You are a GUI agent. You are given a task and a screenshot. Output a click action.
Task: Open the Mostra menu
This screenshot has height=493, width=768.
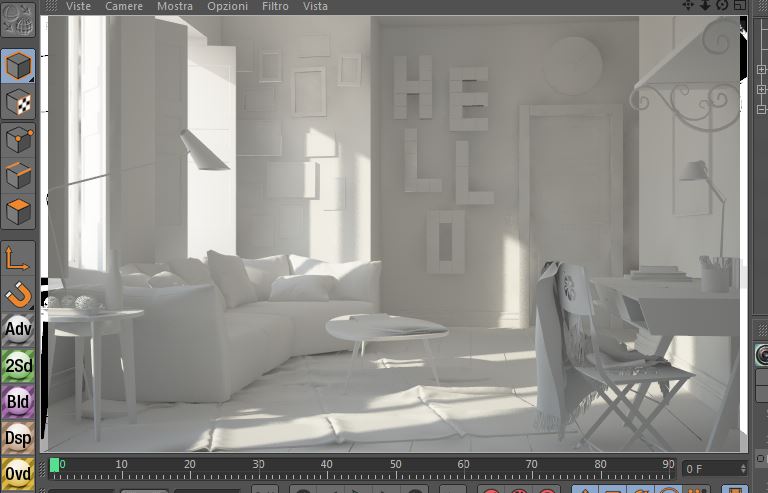(175, 6)
